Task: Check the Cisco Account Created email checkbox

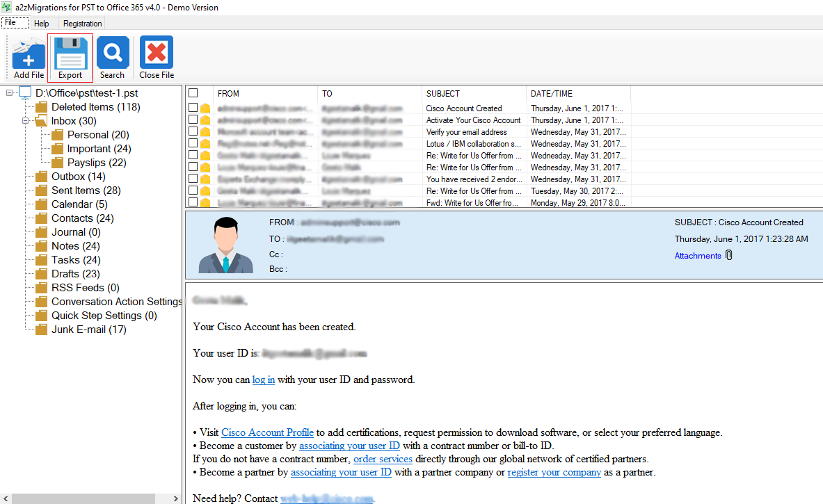Action: 193,108
